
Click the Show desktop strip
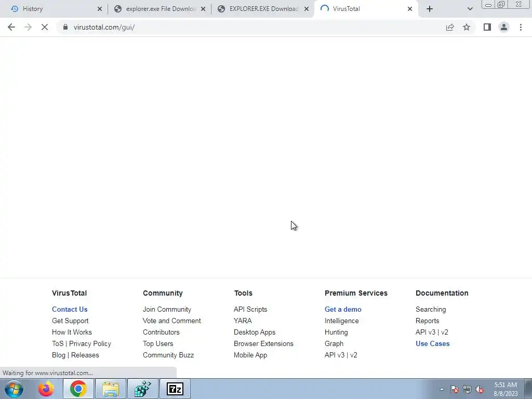pyautogui.click(x=528, y=389)
